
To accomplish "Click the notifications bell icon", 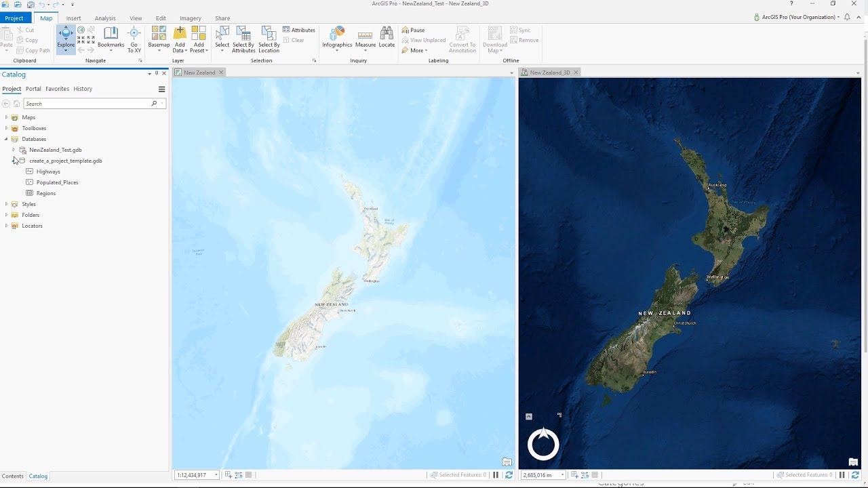I will click(847, 17).
